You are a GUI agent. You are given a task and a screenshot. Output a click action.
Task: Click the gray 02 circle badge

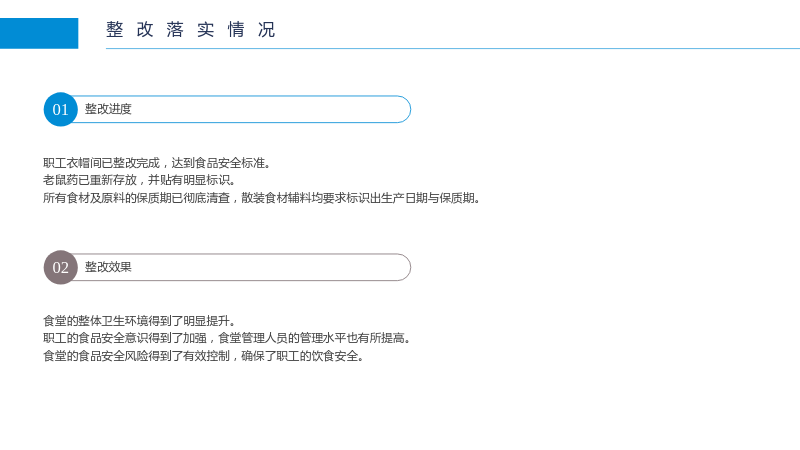[x=60, y=267]
